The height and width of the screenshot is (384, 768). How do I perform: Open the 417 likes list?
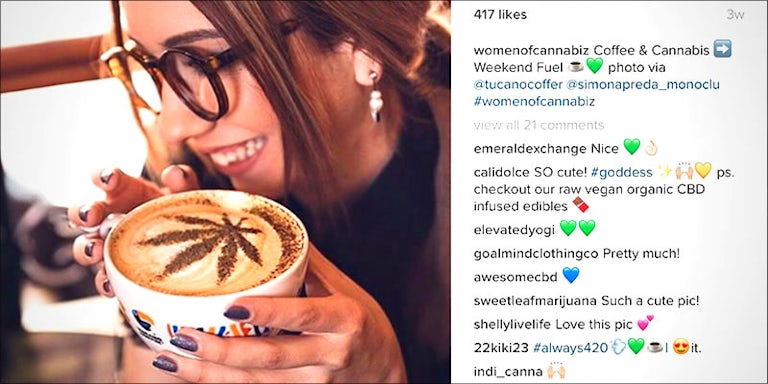(x=500, y=15)
